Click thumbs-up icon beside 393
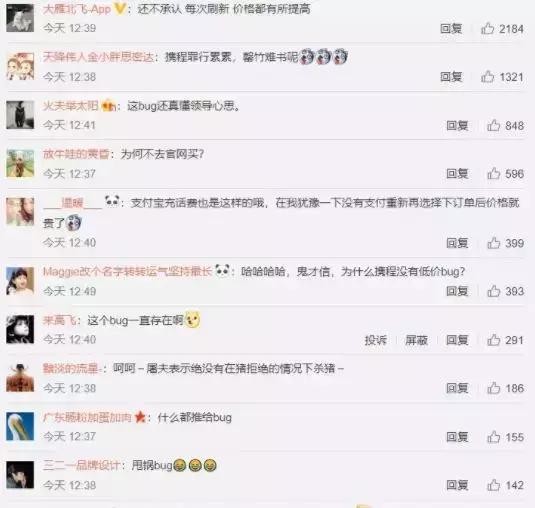 click(494, 291)
